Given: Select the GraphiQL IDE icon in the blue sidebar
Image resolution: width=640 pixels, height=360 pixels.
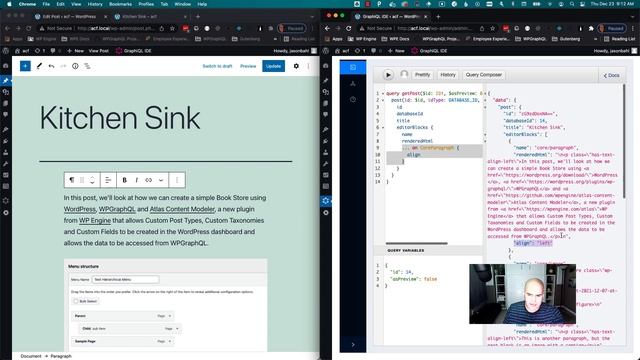Looking at the screenshot, I should point(353,67).
